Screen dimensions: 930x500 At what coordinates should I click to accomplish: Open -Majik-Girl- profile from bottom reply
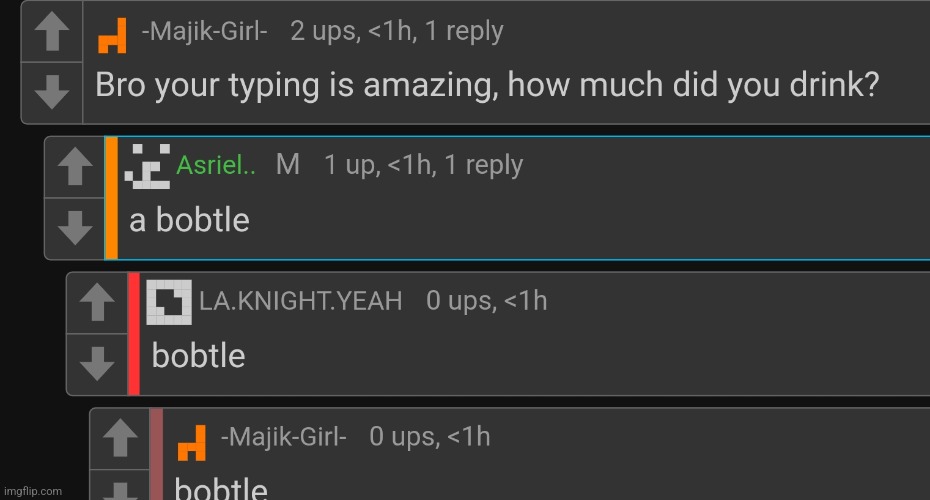click(283, 437)
